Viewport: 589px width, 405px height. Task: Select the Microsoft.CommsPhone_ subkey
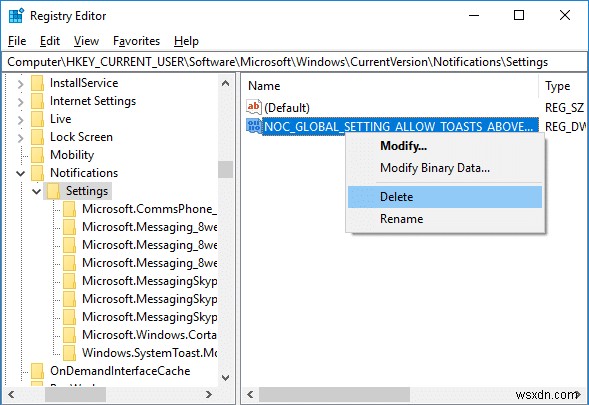(150, 209)
